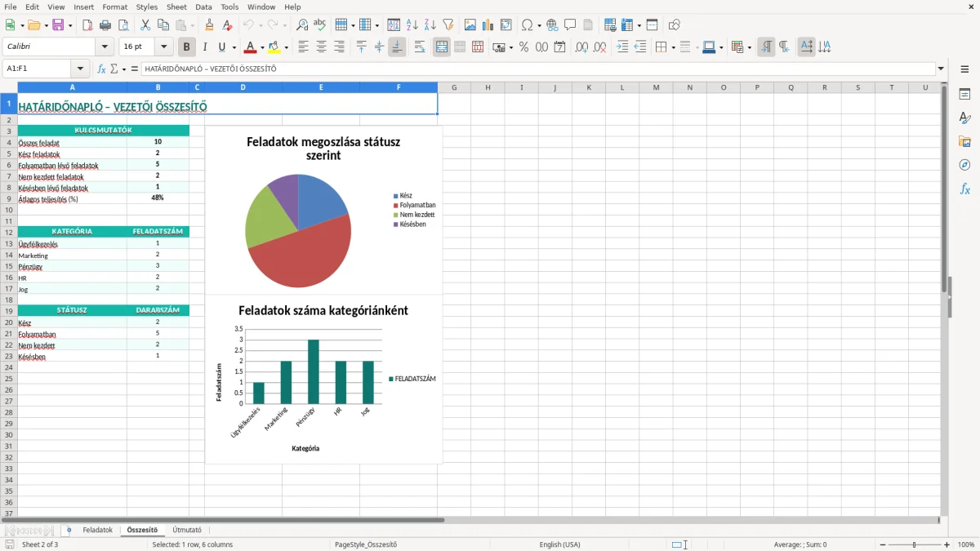Toggle left-to-right text direction
This screenshot has height=551, width=980.
coord(766,47)
